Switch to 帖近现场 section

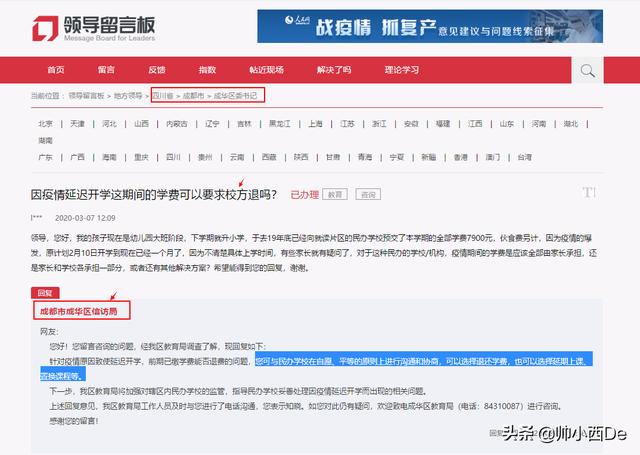[266, 70]
